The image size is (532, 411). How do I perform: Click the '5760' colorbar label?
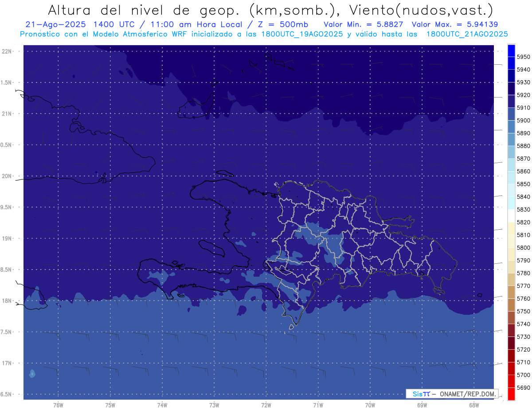tap(523, 298)
